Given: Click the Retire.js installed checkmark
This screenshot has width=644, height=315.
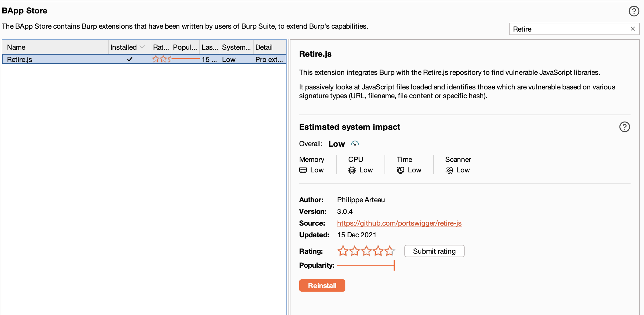Looking at the screenshot, I should [x=130, y=59].
